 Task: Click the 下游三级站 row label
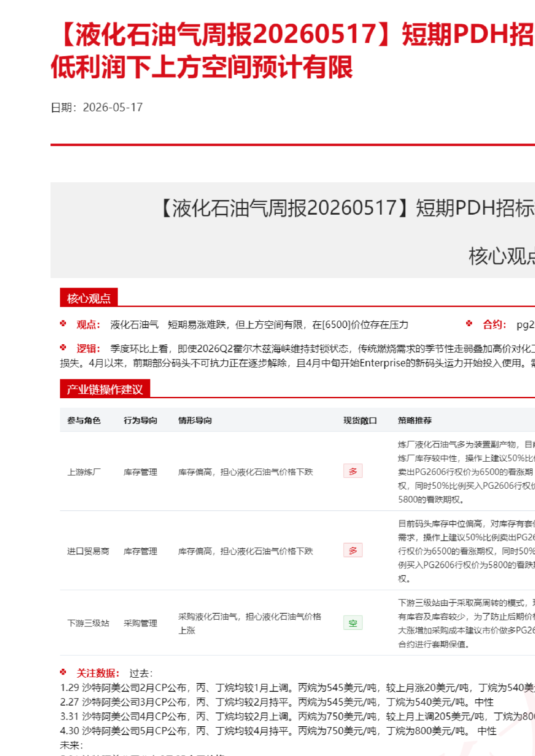click(x=88, y=623)
